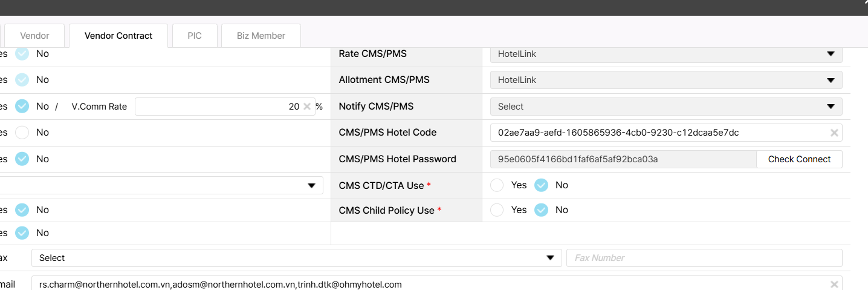Image resolution: width=868 pixels, height=290 pixels.
Task: Go to the Biz Member tab
Action: click(x=261, y=36)
